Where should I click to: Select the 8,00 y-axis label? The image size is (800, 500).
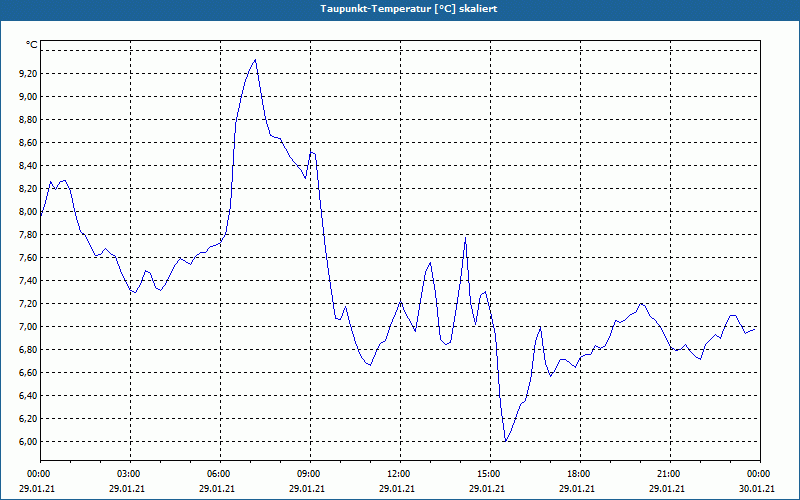[x=28, y=212]
